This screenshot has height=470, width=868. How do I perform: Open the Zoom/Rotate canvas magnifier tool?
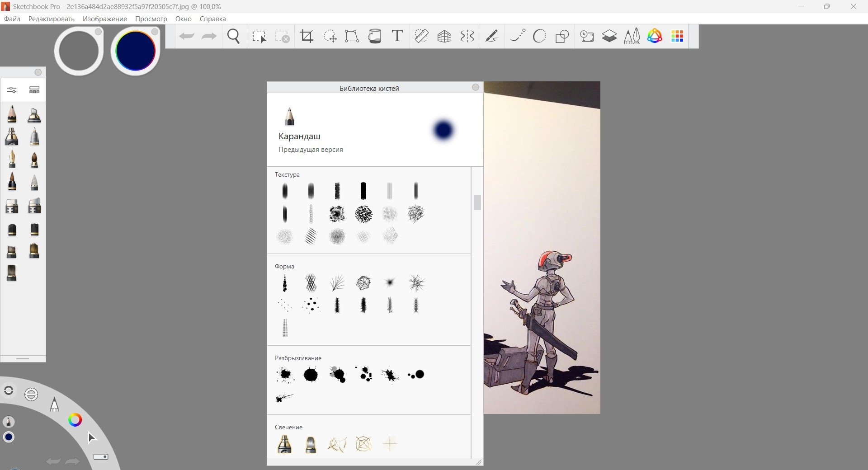[x=234, y=36]
